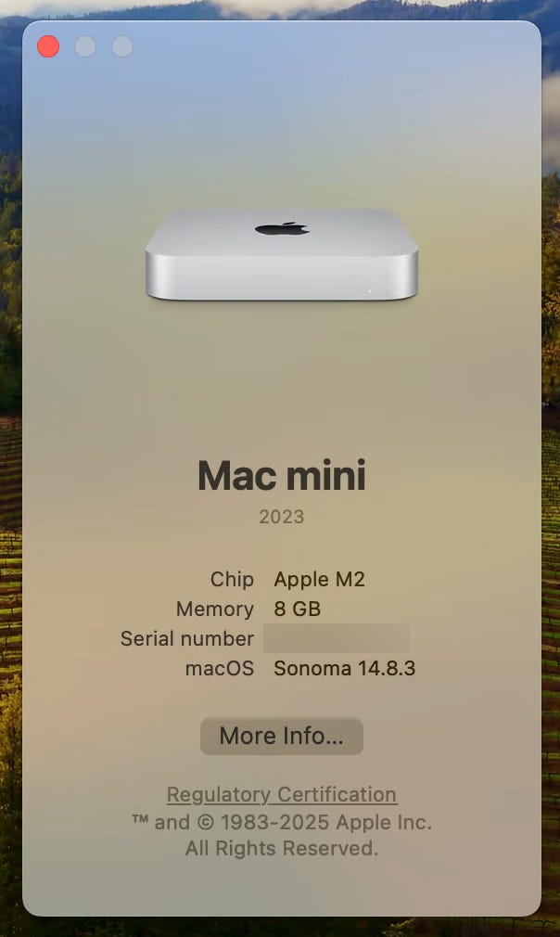Click the Sonoma 14.8.3 version text
Screen dimensions: 560x937
click(x=345, y=668)
